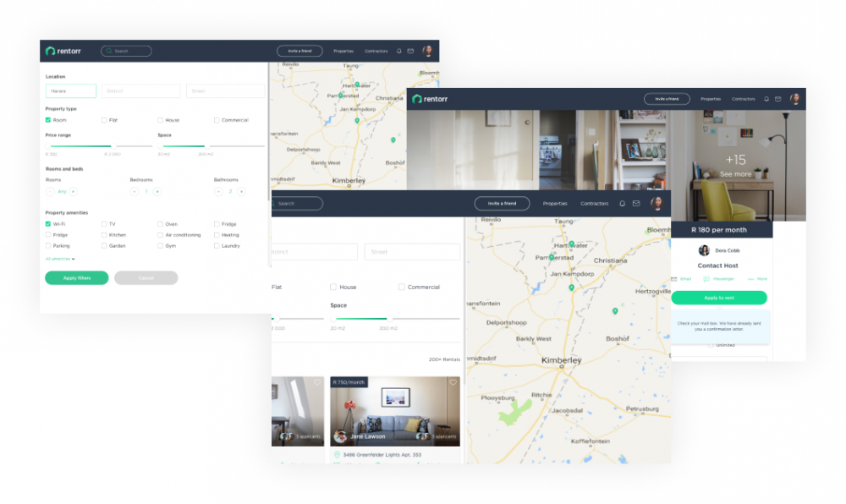Open the +15 See more photos overlay
The image size is (846, 504).
coord(735,166)
